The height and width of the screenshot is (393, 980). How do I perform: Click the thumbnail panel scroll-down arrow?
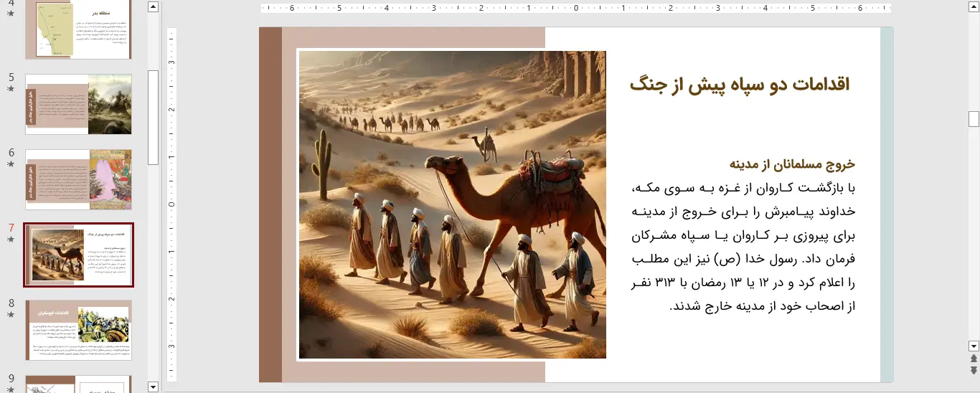[153, 387]
